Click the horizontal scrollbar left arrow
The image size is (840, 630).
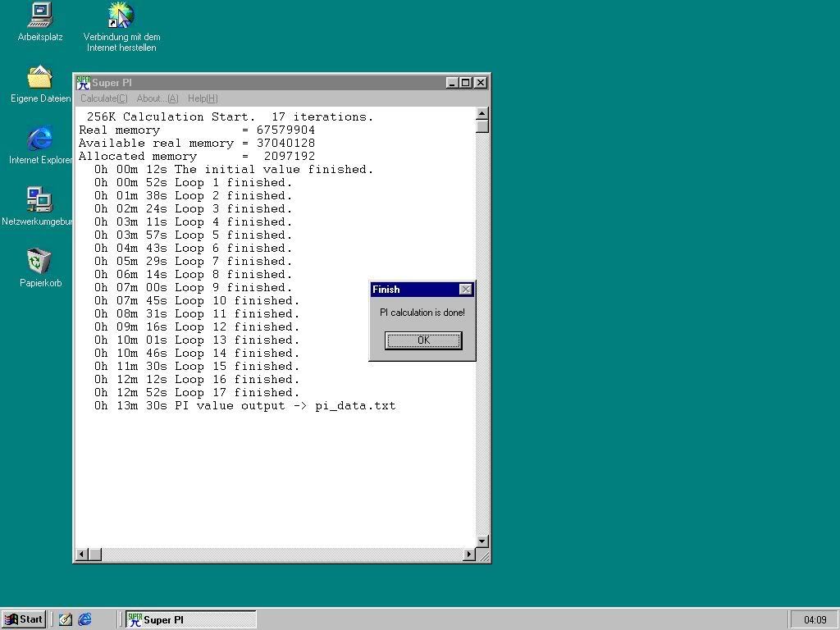pos(82,555)
